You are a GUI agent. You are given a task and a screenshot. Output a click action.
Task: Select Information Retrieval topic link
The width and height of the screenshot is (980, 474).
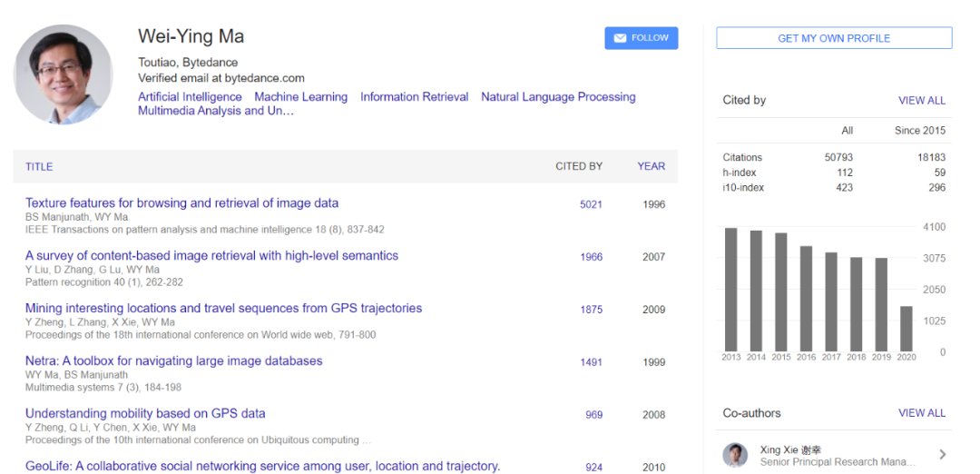[x=414, y=97]
